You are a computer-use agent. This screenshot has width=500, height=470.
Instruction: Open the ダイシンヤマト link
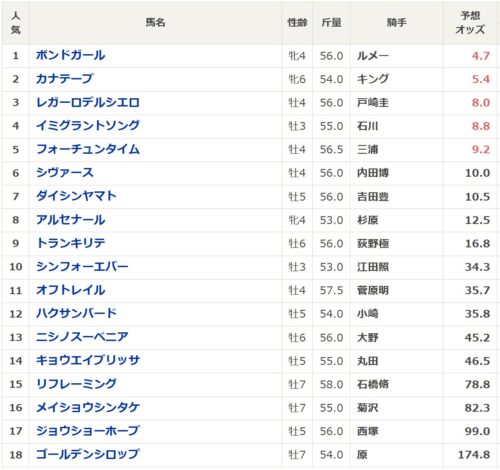point(76,196)
